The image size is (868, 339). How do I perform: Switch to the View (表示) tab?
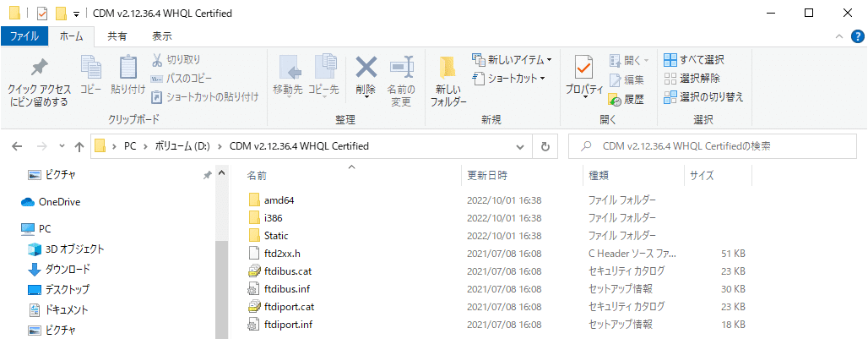point(161,36)
